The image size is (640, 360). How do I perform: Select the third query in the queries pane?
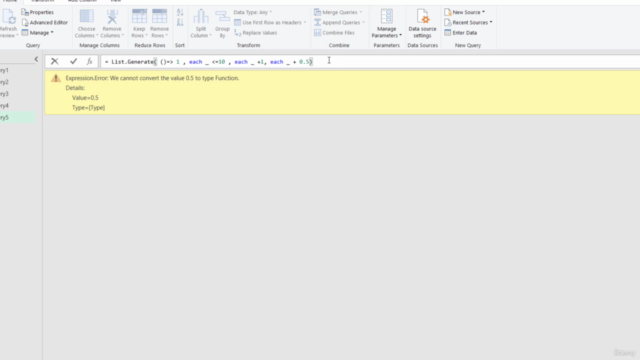(x=18, y=94)
